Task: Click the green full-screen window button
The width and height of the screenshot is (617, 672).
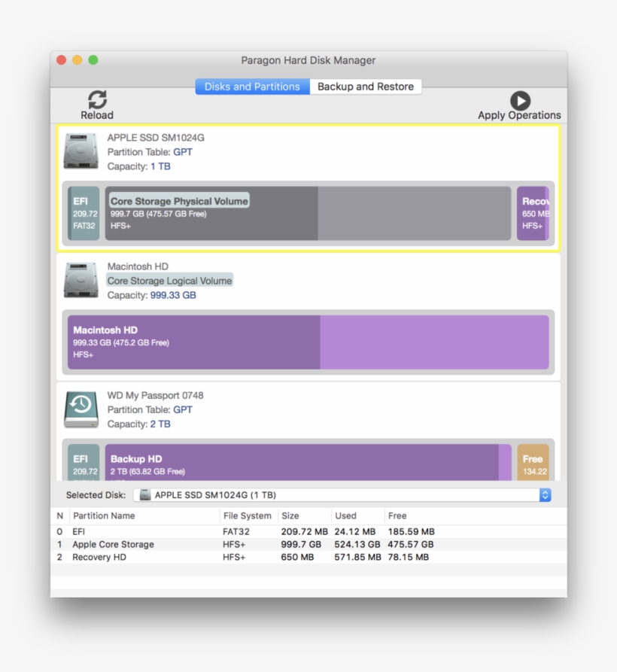Action: point(93,60)
